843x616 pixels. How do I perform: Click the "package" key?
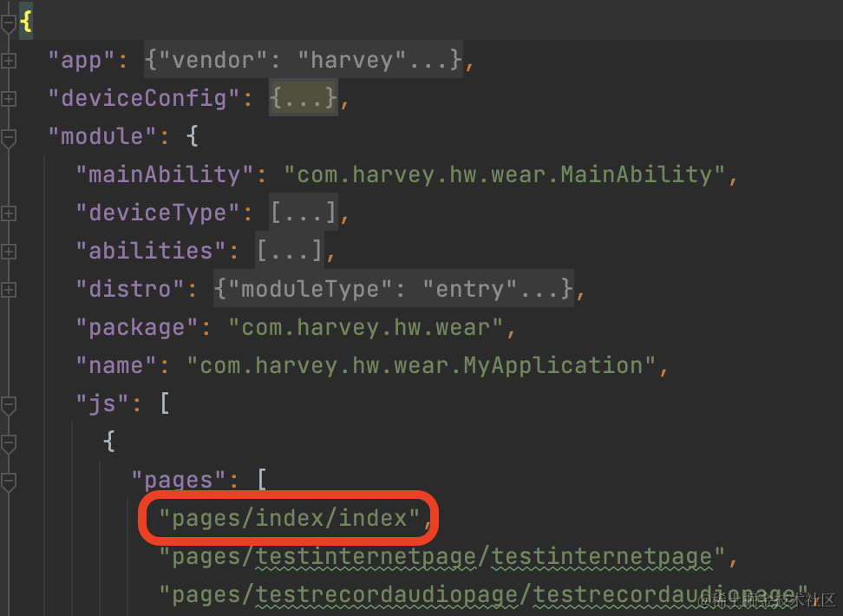(x=136, y=328)
